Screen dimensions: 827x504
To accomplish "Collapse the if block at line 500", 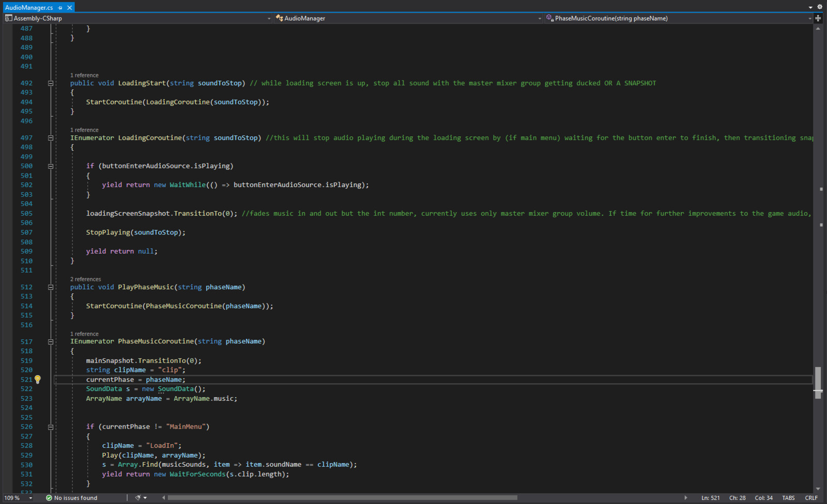I will pyautogui.click(x=51, y=166).
